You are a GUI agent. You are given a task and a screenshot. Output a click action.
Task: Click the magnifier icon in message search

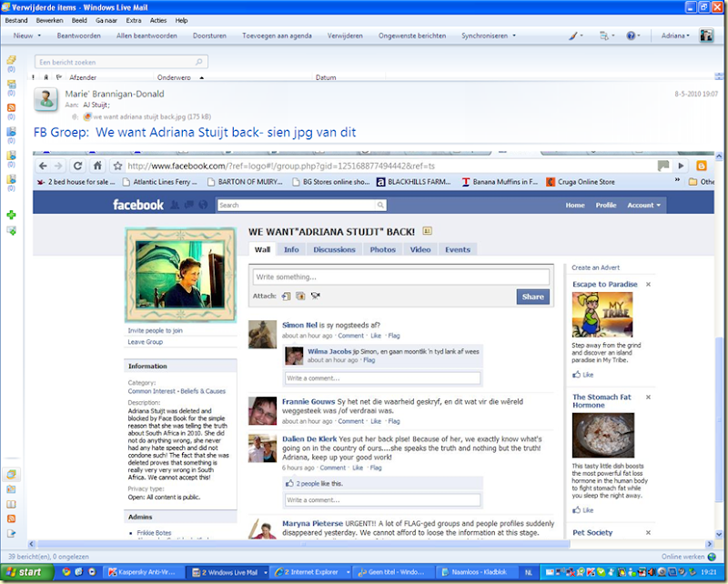tap(198, 62)
